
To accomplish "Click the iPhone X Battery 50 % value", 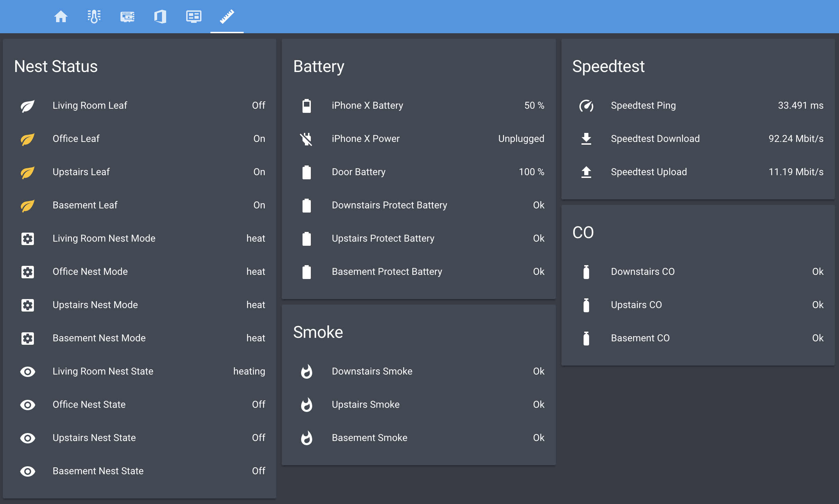I will pos(534,106).
